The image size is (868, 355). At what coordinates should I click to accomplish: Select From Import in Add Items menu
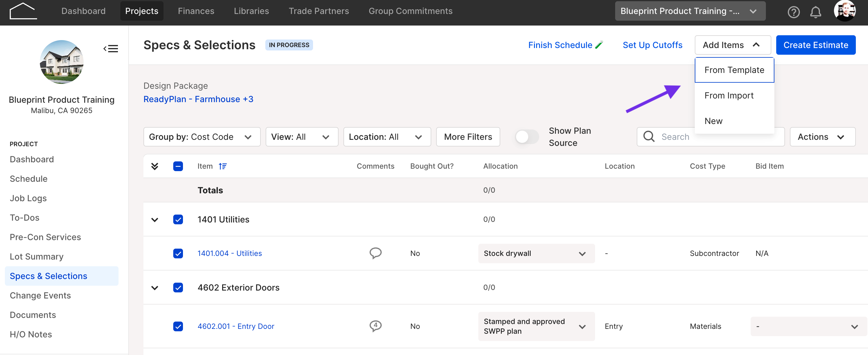(x=729, y=95)
